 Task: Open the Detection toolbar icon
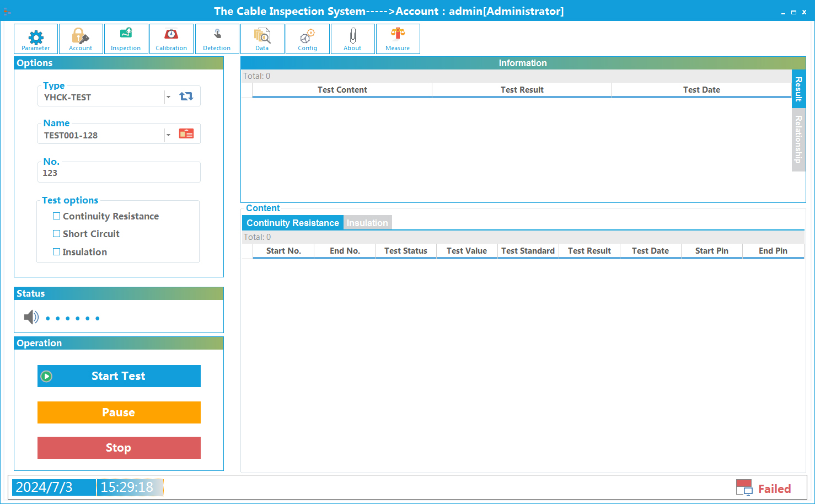point(217,39)
